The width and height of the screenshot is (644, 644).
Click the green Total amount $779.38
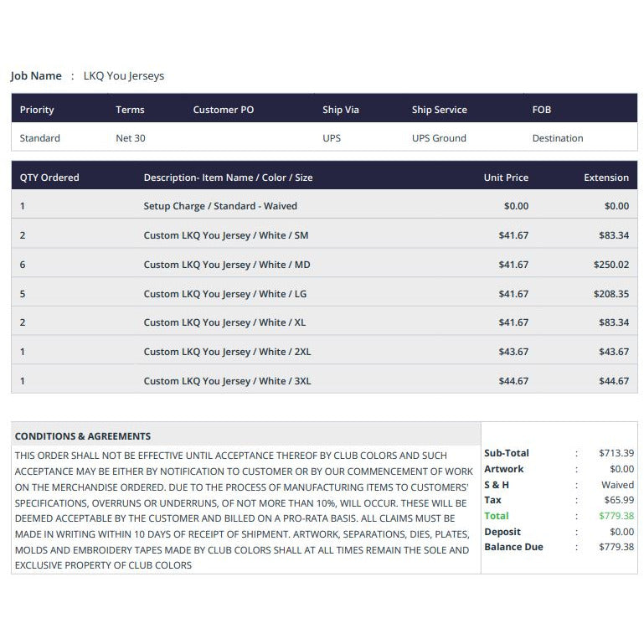click(616, 516)
